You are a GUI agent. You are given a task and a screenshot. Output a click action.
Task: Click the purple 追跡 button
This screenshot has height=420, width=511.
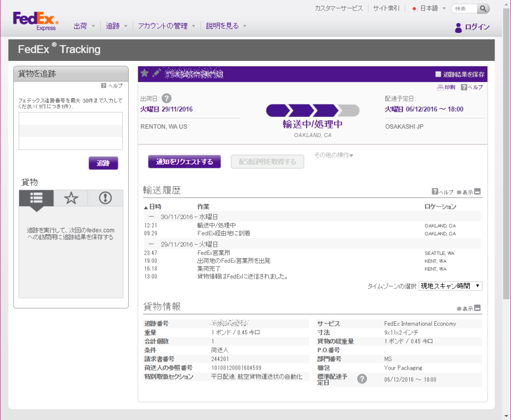[103, 163]
